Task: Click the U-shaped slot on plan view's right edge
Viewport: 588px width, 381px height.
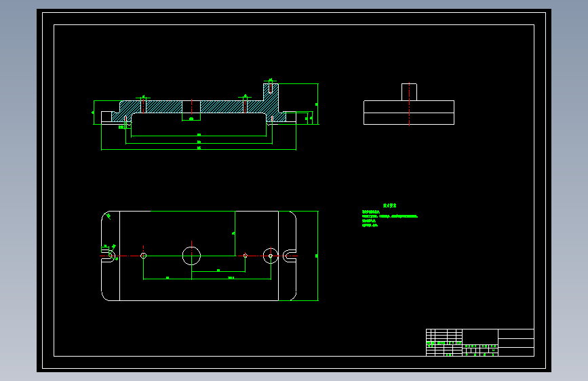Action: coord(290,256)
